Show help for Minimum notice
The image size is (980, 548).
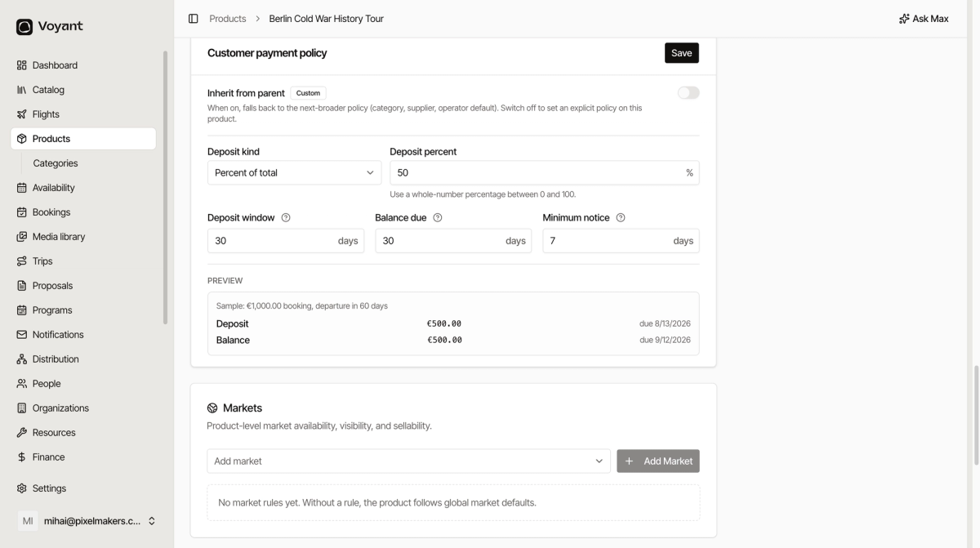[621, 218]
